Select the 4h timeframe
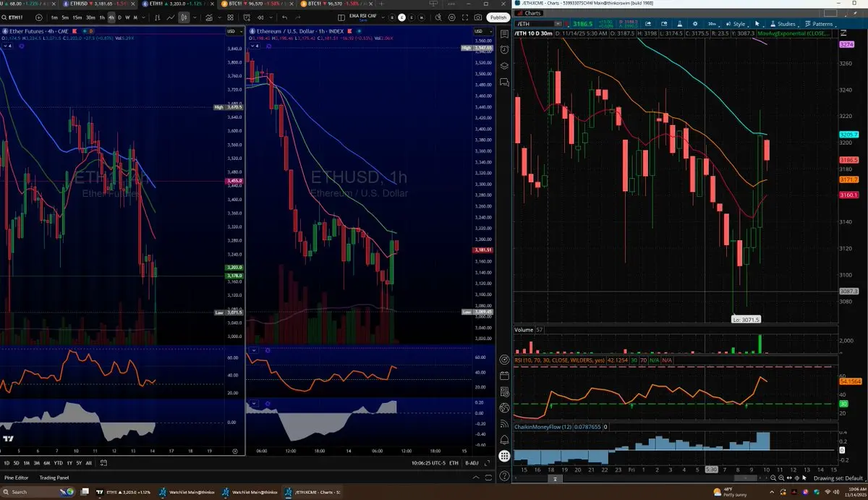 [x=111, y=17]
